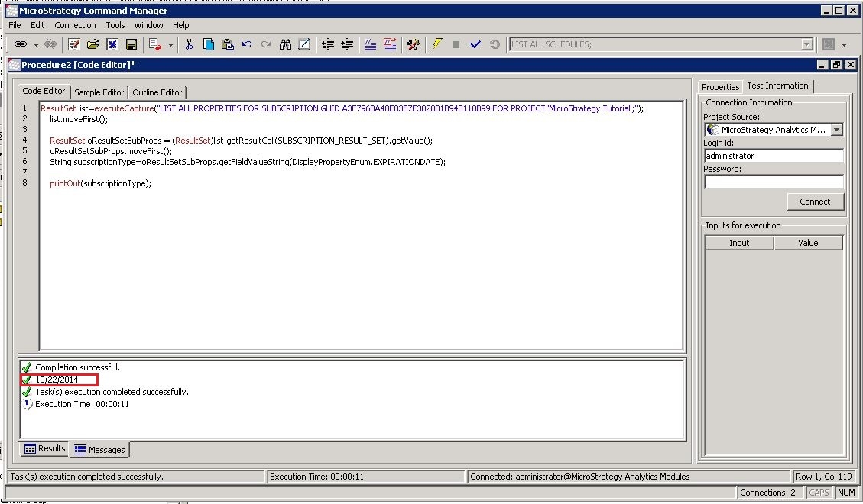Click the Password input field
Screen dimensions: 863x504
[774, 182]
